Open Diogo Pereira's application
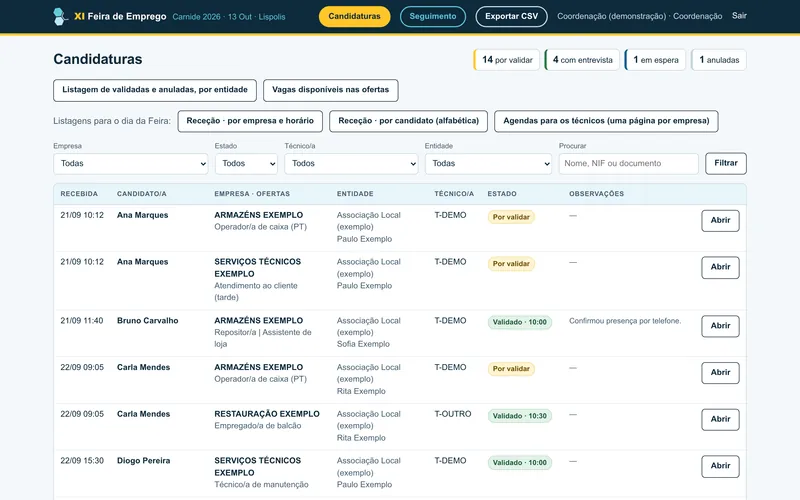 pos(720,466)
